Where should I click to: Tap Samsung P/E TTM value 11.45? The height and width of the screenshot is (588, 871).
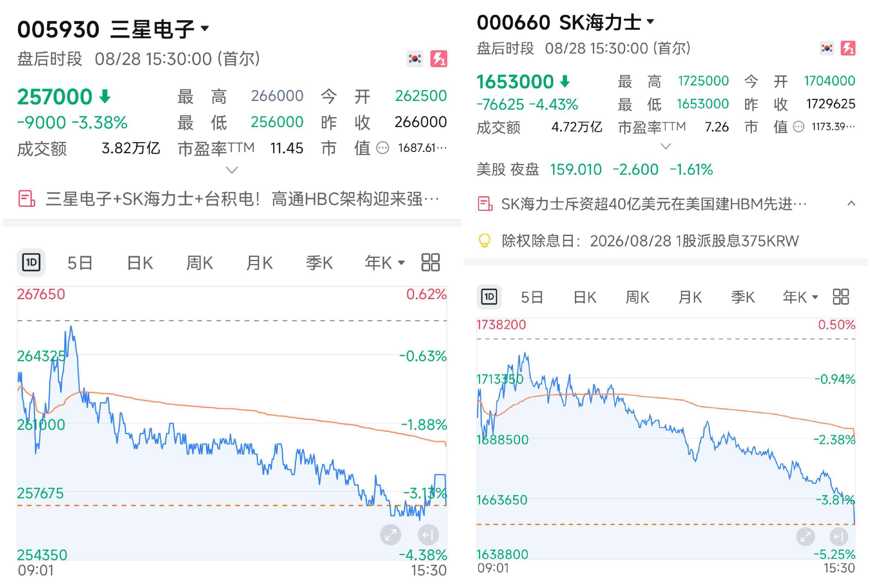(x=287, y=148)
